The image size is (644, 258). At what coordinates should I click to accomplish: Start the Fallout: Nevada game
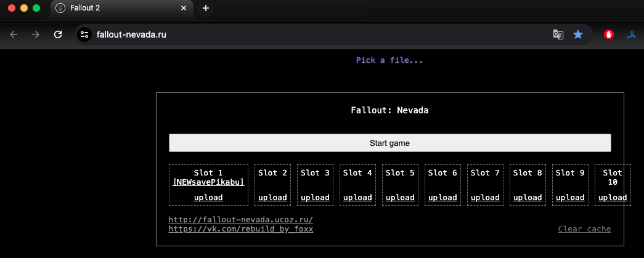pos(389,143)
